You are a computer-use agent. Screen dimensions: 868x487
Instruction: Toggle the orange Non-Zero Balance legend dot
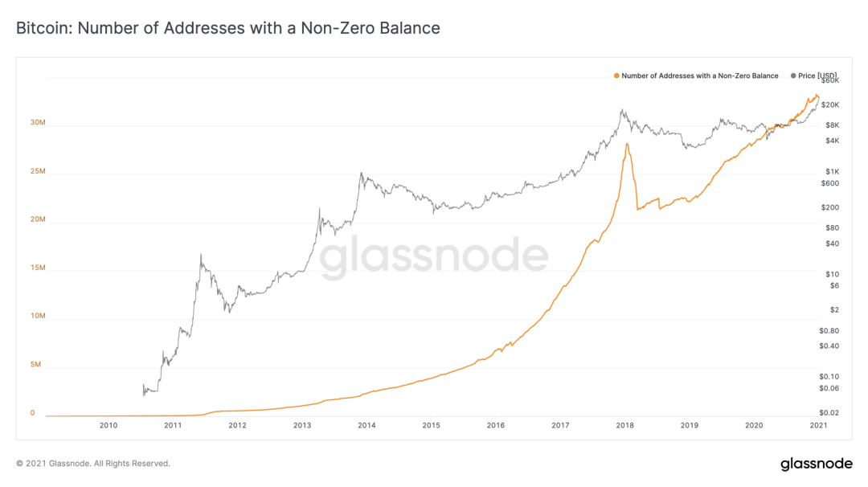coord(616,76)
